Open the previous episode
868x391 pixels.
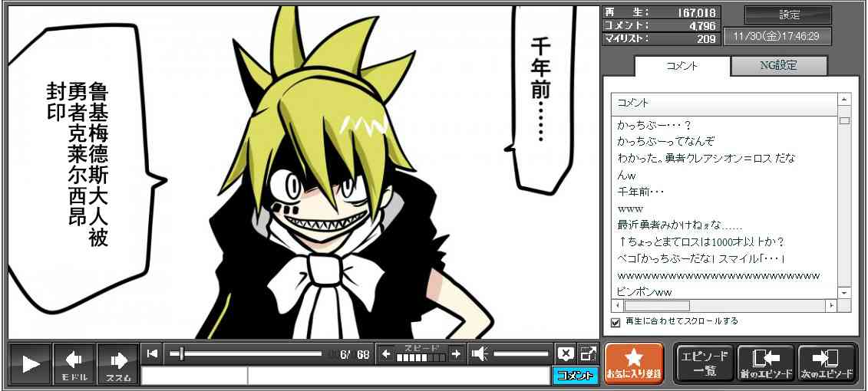765,363
